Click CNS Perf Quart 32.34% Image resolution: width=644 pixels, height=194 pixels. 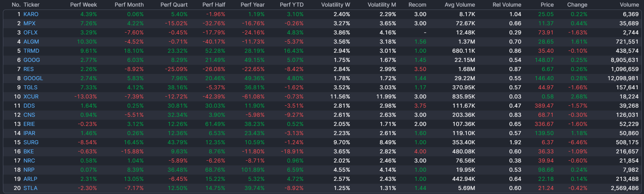[x=178, y=115]
